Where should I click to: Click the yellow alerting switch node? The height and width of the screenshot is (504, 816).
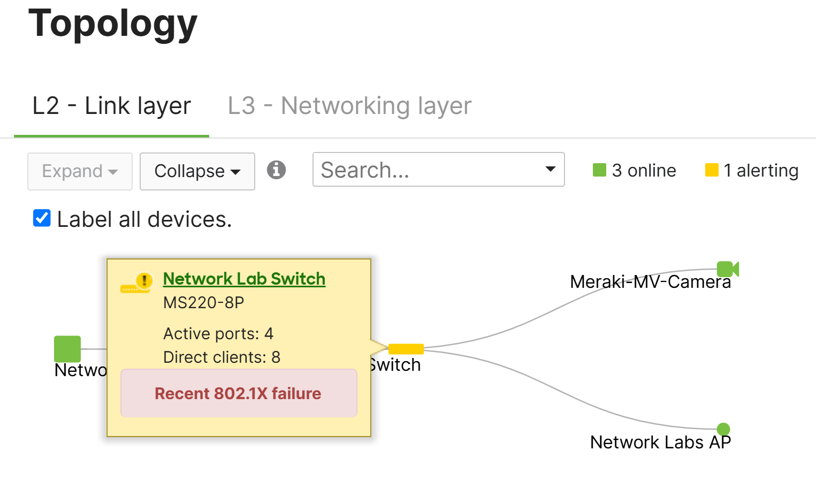coord(406,349)
